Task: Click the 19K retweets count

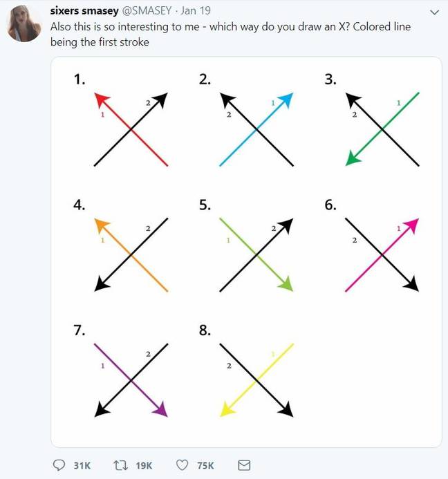Action: [144, 466]
